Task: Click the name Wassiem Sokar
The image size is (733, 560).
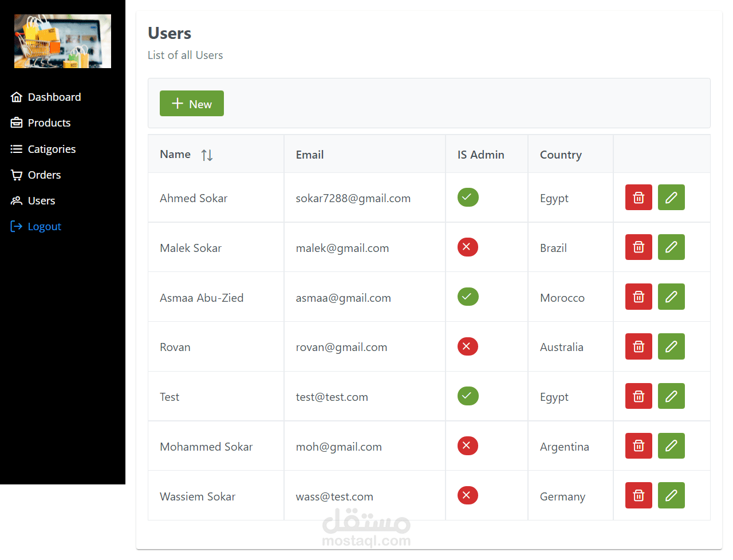Action: [x=198, y=496]
